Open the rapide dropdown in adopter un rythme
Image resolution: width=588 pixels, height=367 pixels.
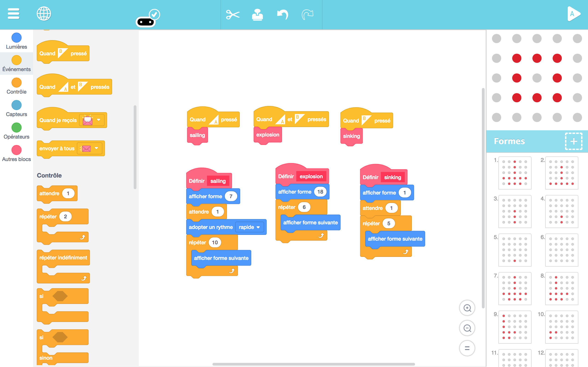249,227
